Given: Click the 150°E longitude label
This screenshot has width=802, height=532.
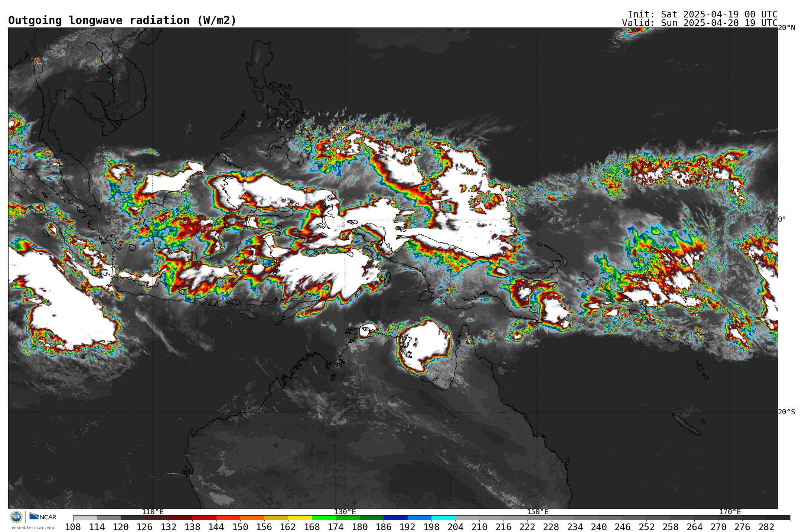Looking at the screenshot, I should [x=538, y=512].
